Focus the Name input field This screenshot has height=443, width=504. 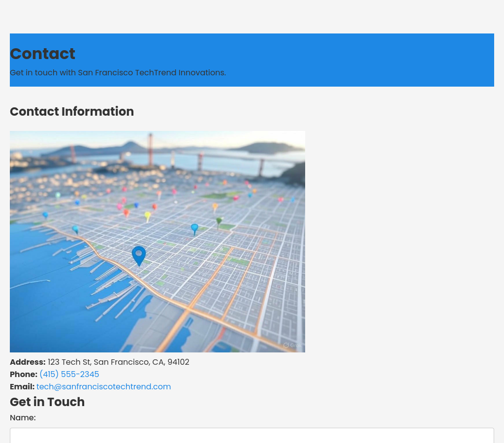(x=252, y=435)
